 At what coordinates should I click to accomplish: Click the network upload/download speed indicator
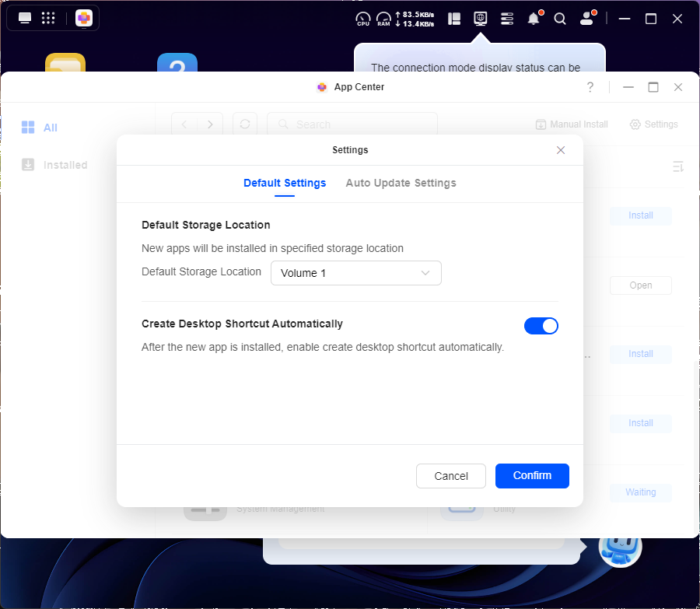coord(415,19)
